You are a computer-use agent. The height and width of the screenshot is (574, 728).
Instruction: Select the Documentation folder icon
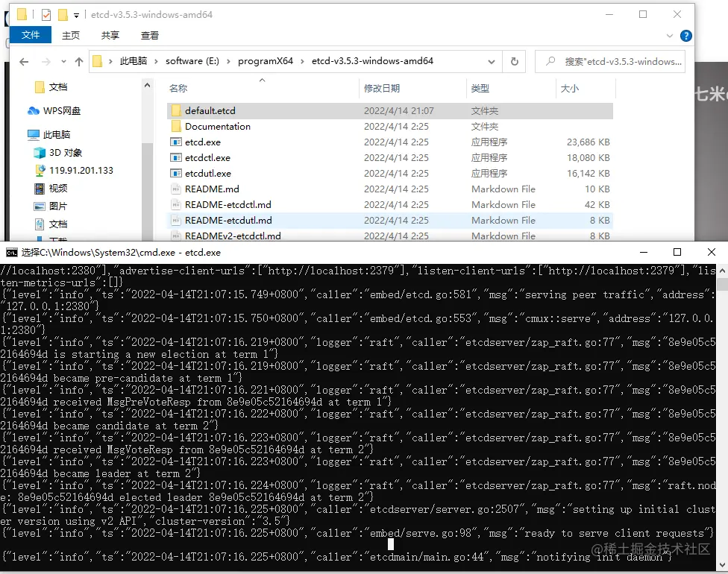[x=176, y=126]
